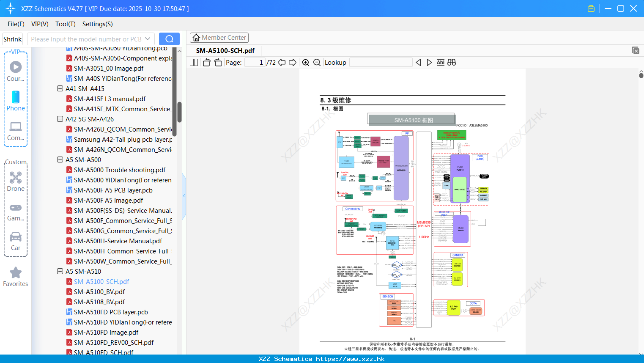Open the Courses category in the sidebar

point(16,71)
